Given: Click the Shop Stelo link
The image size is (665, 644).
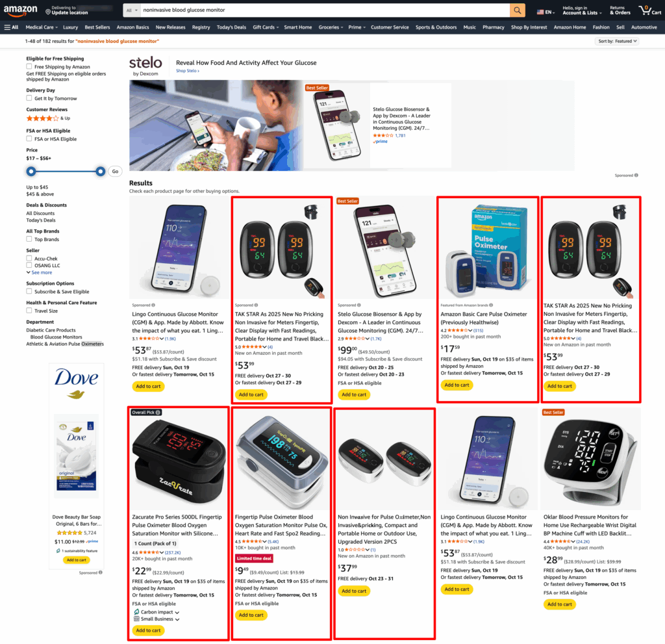Looking at the screenshot, I should 188,71.
